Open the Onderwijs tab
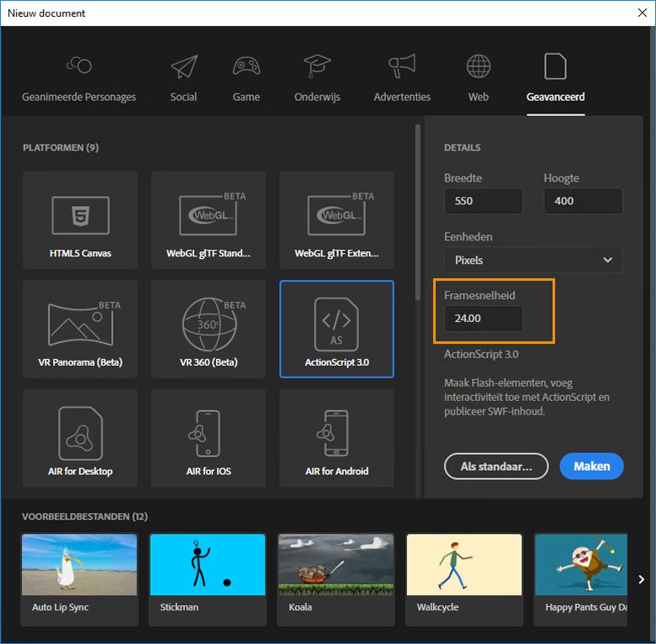This screenshot has height=644, width=656. point(317,80)
